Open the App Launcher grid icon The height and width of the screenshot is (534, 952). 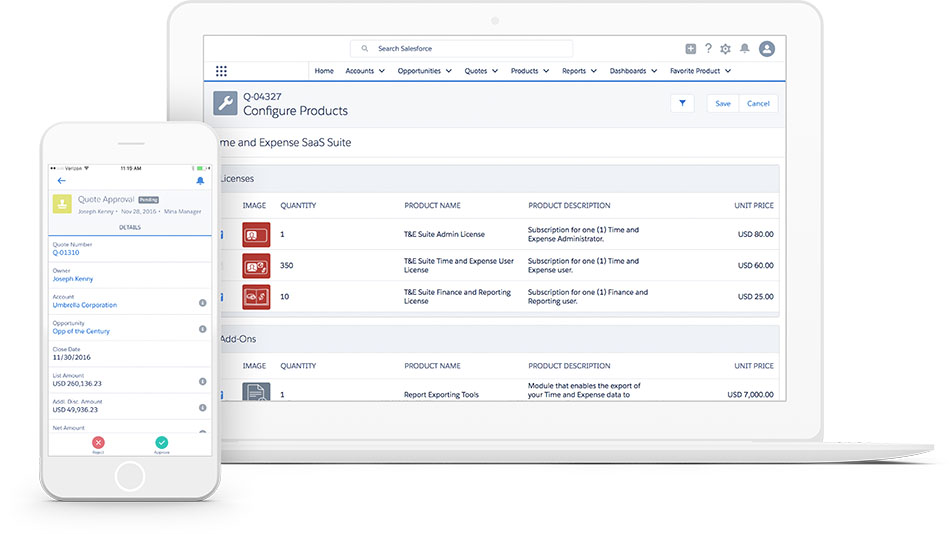(221, 71)
